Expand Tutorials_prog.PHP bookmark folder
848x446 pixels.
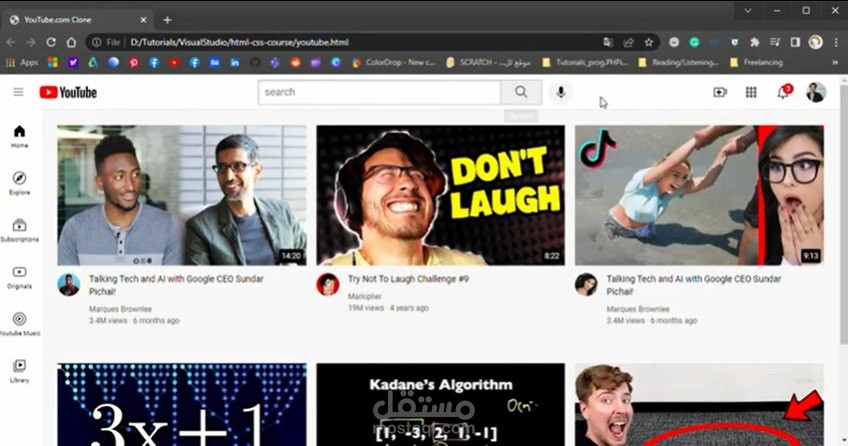[x=585, y=63]
